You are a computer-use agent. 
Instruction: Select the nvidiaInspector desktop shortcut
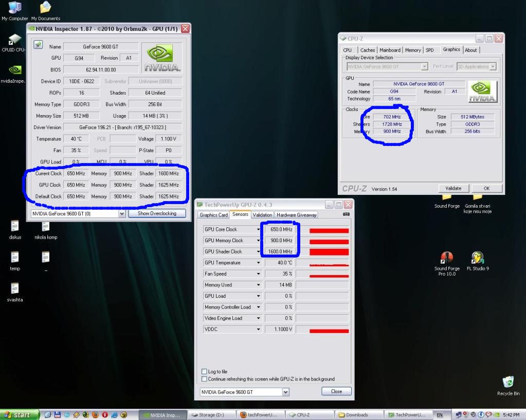[13, 74]
